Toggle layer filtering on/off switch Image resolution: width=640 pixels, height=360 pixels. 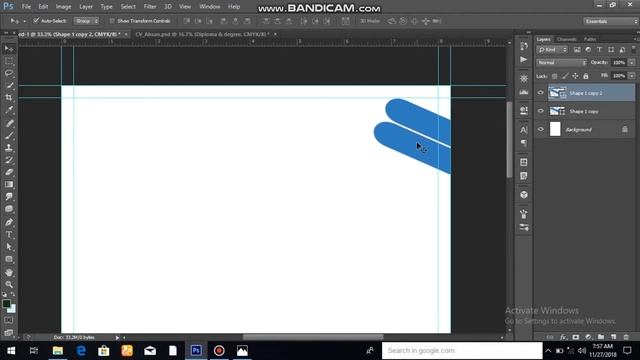[x=633, y=49]
